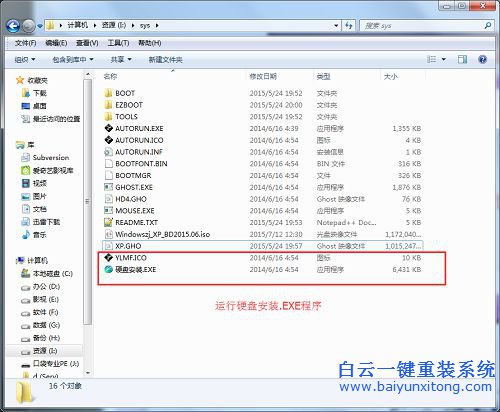The width and height of the screenshot is (500, 412).
Task: Select the YLMF.ICO file icon
Action: 108,257
